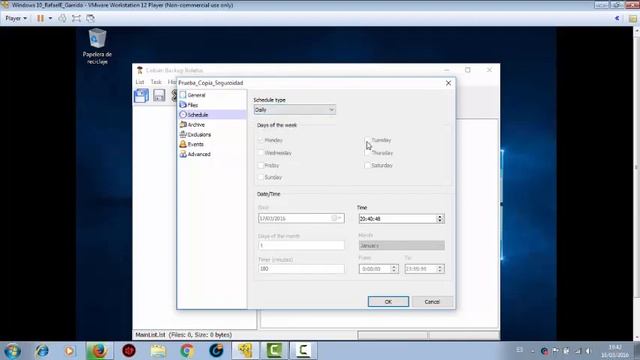Image resolution: width=640 pixels, height=360 pixels.
Task: Open the Archive page in sidebar
Action: 196,124
